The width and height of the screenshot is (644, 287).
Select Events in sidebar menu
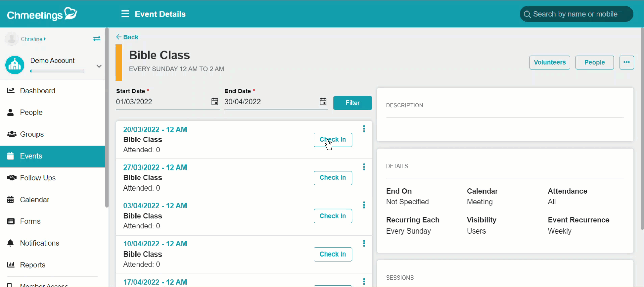pos(53,156)
